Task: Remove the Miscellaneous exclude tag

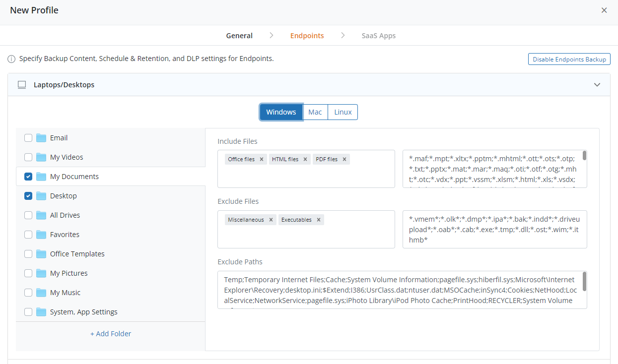Action: pos(271,220)
